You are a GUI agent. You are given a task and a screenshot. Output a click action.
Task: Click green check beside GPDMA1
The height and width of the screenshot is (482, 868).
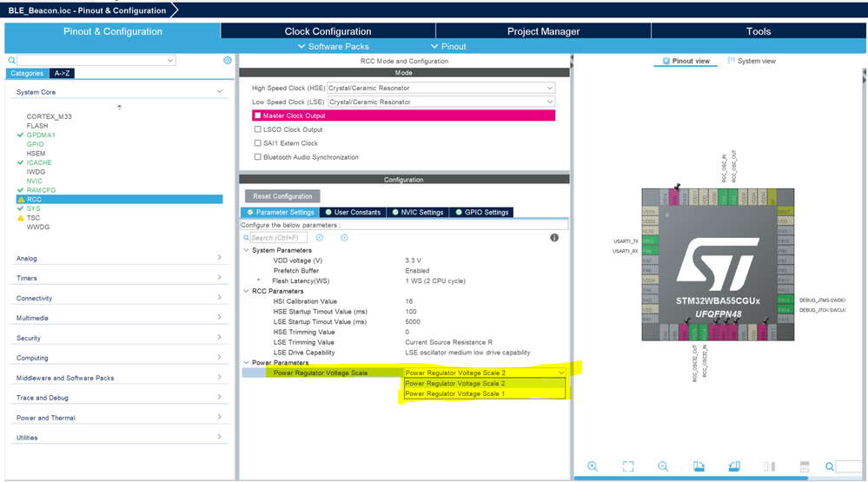[21, 135]
